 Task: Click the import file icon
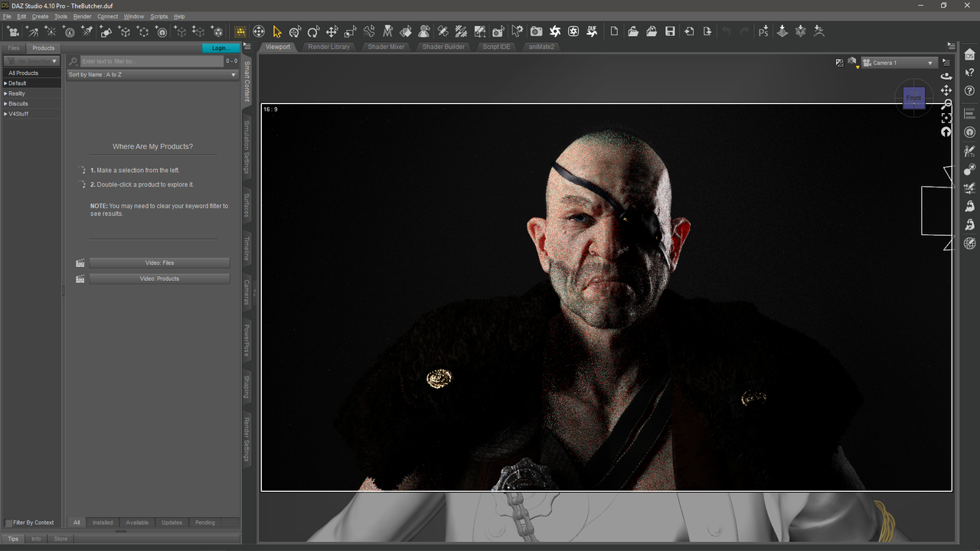(689, 31)
